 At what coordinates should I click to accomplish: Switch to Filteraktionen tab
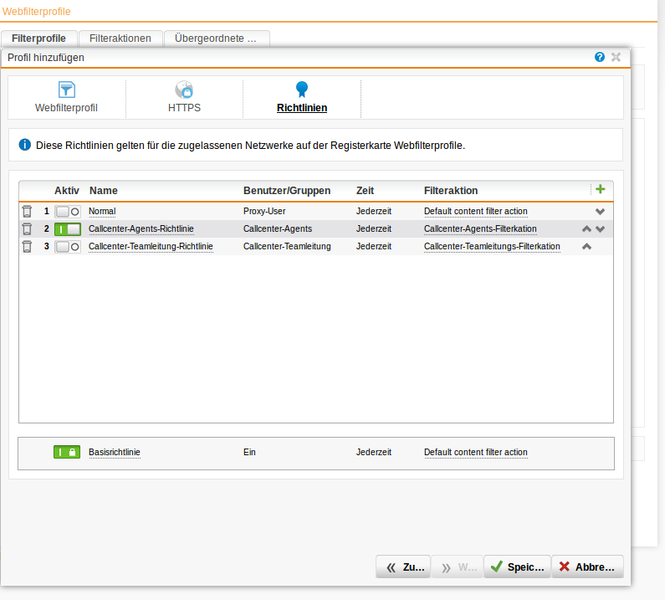(x=120, y=38)
